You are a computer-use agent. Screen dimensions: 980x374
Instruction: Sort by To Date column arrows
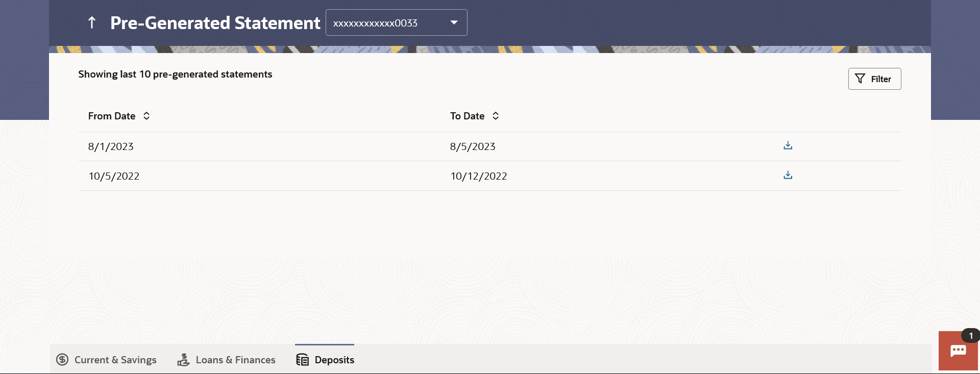click(496, 116)
